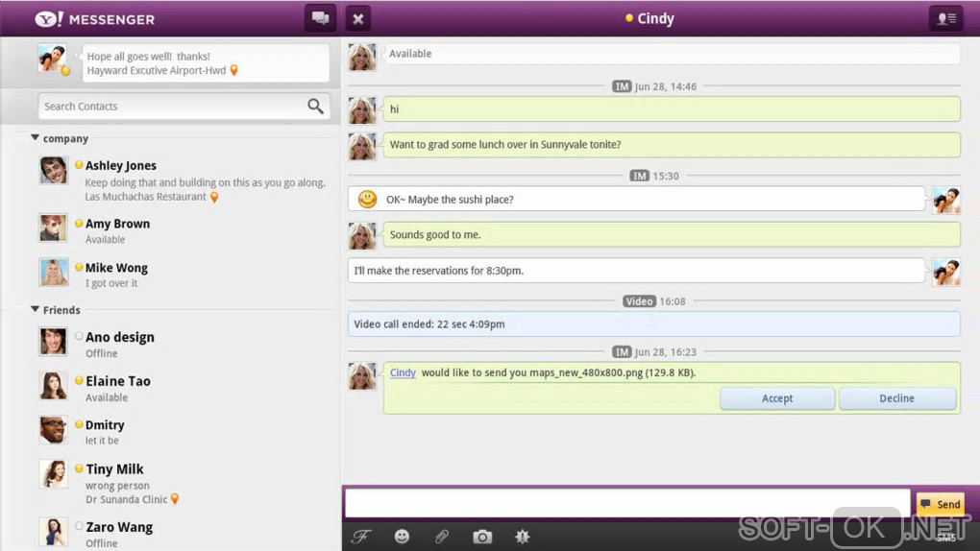This screenshot has height=551, width=980.
Task: Open Elaine Tao's avatar
Action: (x=53, y=386)
